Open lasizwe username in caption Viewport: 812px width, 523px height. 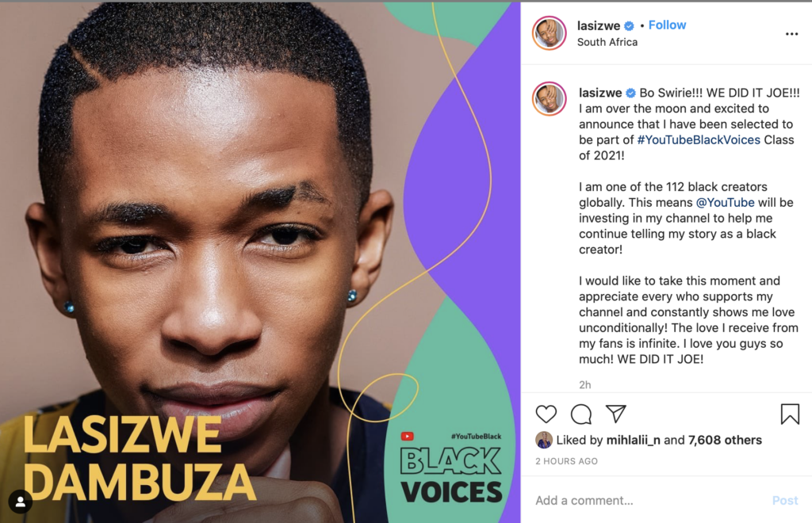pyautogui.click(x=600, y=93)
